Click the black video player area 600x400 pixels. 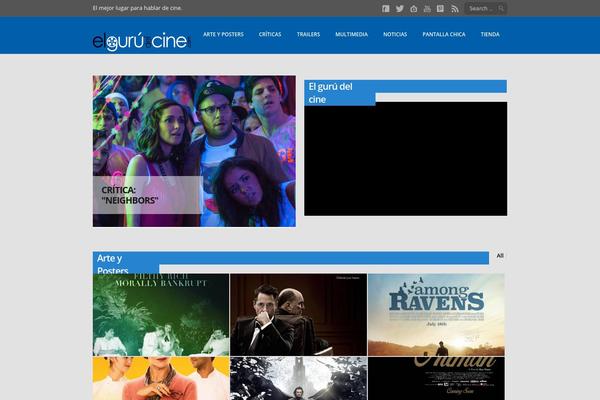pyautogui.click(x=406, y=159)
